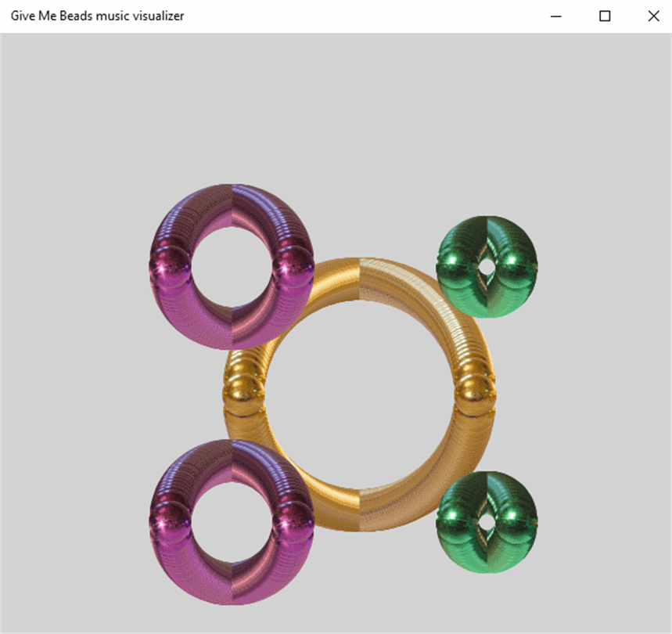672x634 pixels.
Task: Minimize the music visualizer window
Action: pos(556,16)
